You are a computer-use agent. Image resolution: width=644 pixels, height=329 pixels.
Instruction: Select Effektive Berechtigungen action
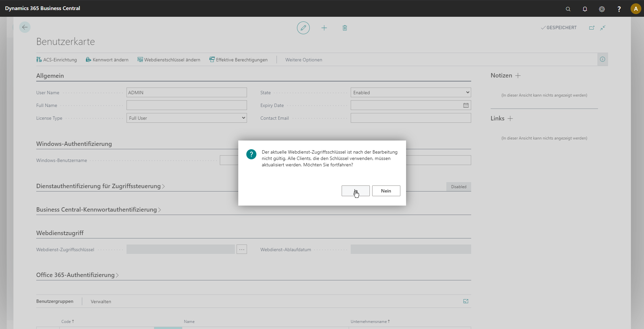[x=238, y=60]
